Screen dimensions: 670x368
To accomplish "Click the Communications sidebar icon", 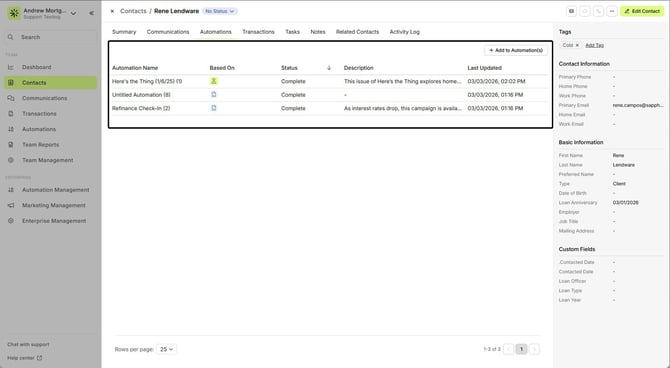I will pos(11,98).
